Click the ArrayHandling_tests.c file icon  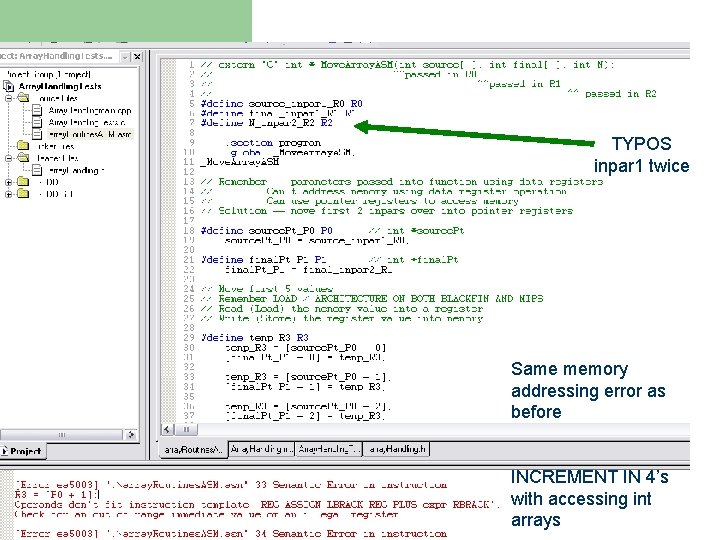(x=37, y=122)
